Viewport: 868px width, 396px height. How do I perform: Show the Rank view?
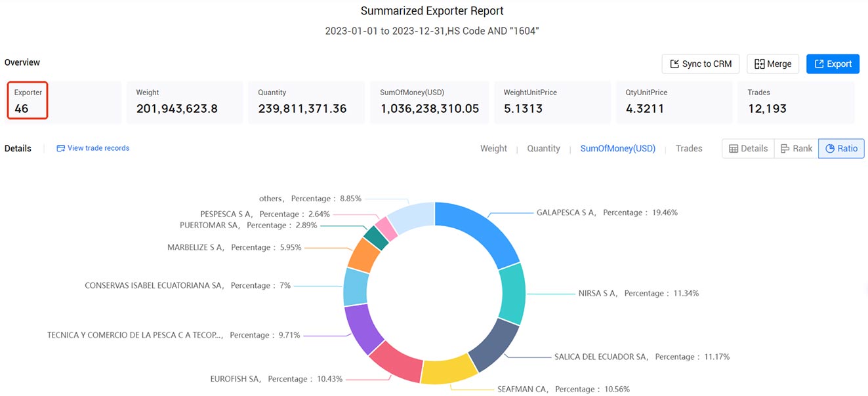coord(796,149)
